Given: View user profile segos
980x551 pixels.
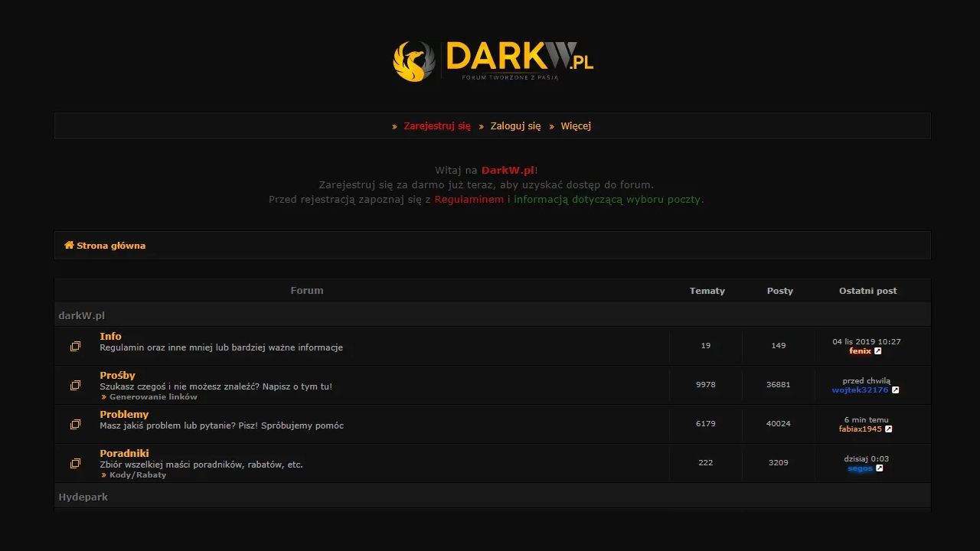Looking at the screenshot, I should tap(860, 468).
